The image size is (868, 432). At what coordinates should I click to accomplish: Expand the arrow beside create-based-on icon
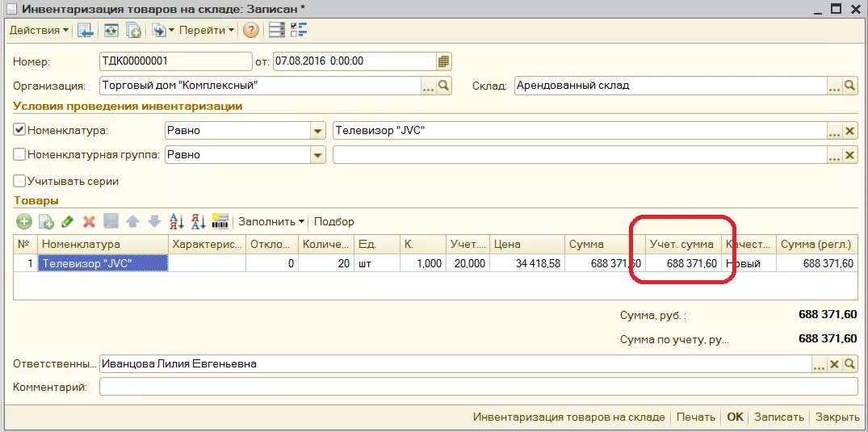coord(171,31)
